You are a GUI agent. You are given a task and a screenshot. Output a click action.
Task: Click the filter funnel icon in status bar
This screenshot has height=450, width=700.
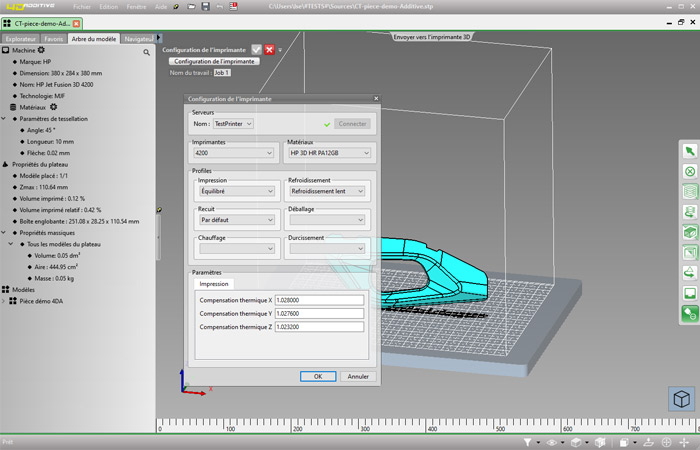[x=527, y=442]
